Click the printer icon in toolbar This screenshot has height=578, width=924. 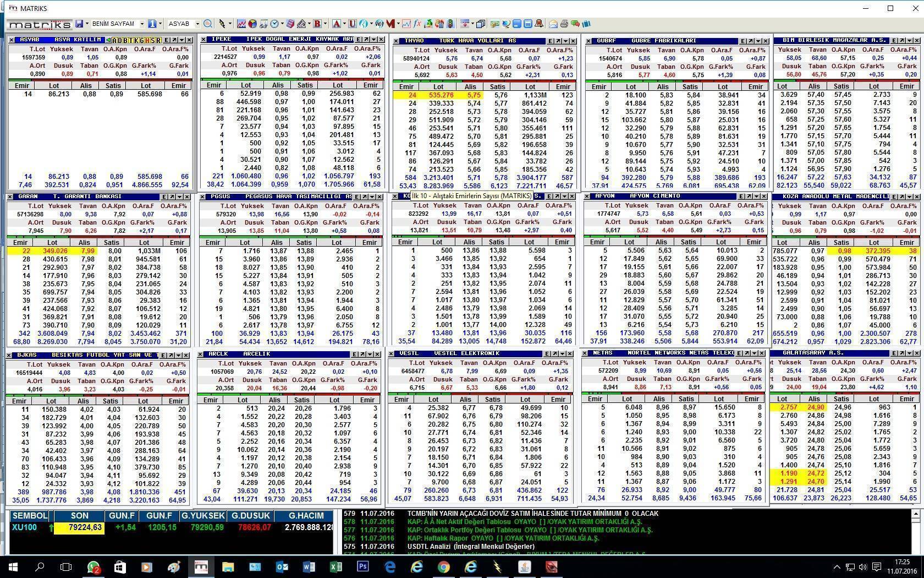pyautogui.click(x=564, y=24)
